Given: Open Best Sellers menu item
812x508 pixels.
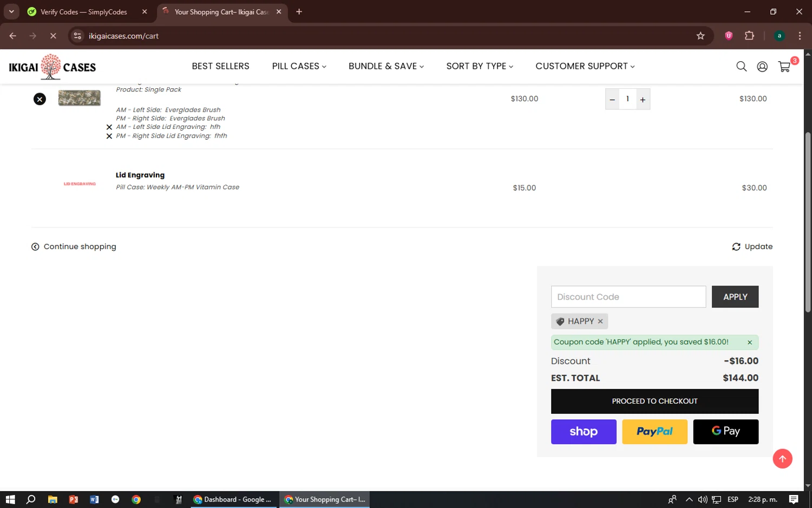Looking at the screenshot, I should click(x=220, y=66).
